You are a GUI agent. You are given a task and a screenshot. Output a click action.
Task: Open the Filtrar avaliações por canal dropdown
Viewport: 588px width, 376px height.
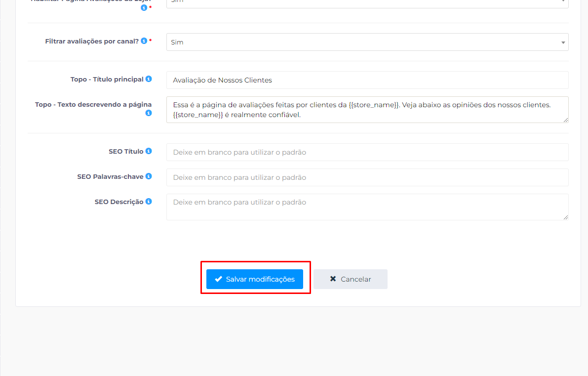367,42
